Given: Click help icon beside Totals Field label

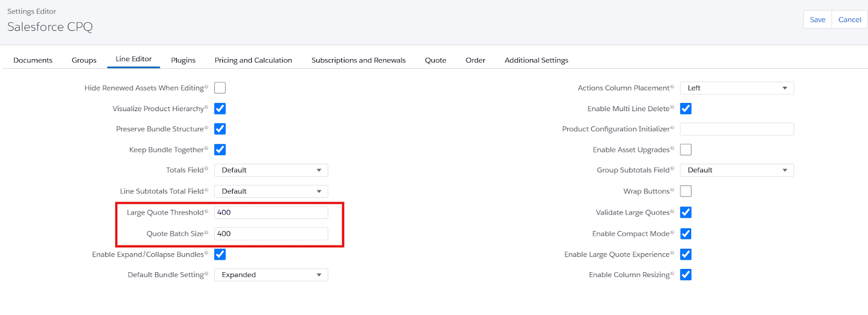Looking at the screenshot, I should click(206, 169).
